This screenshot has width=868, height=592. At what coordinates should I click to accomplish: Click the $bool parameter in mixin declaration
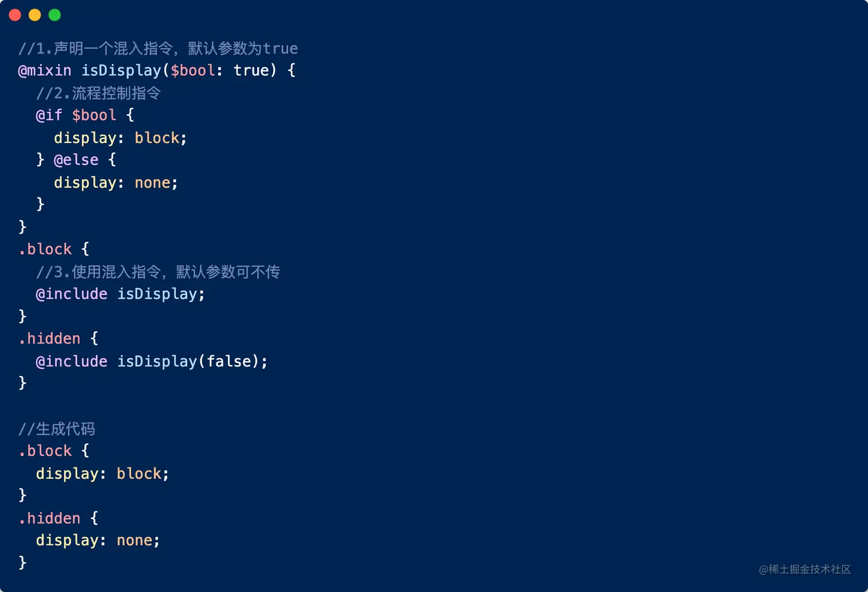pyautogui.click(x=192, y=71)
